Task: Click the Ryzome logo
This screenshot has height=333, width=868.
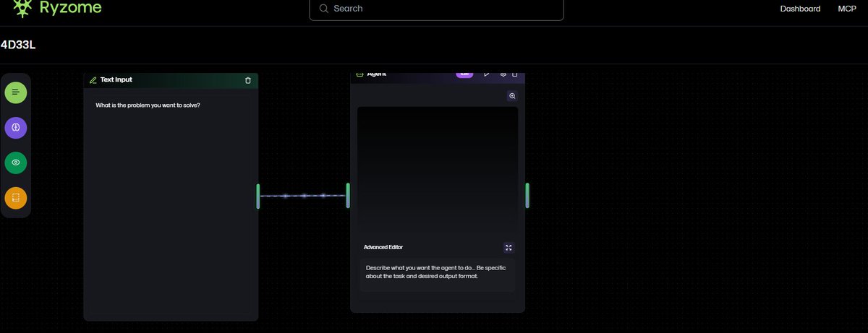Action: click(57, 8)
